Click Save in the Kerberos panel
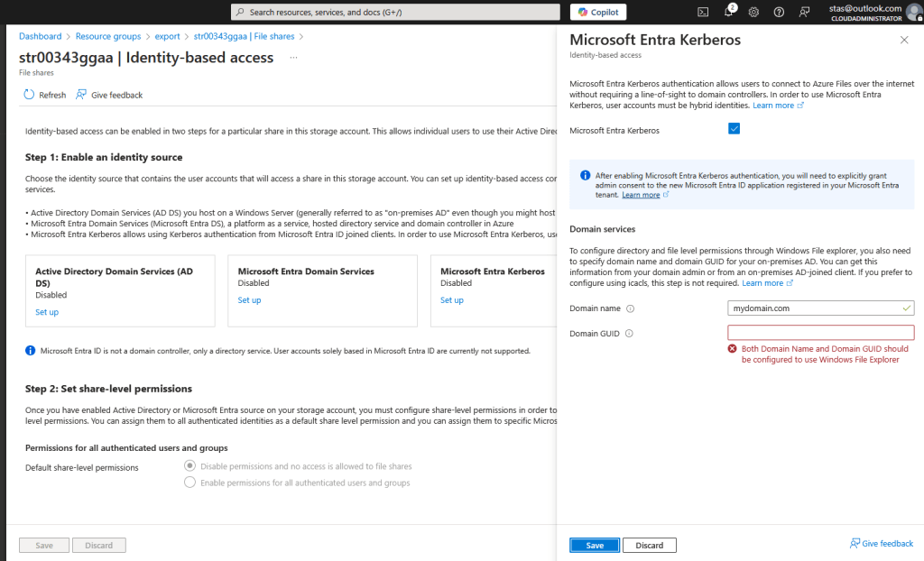This screenshot has width=924, height=561. coord(594,545)
